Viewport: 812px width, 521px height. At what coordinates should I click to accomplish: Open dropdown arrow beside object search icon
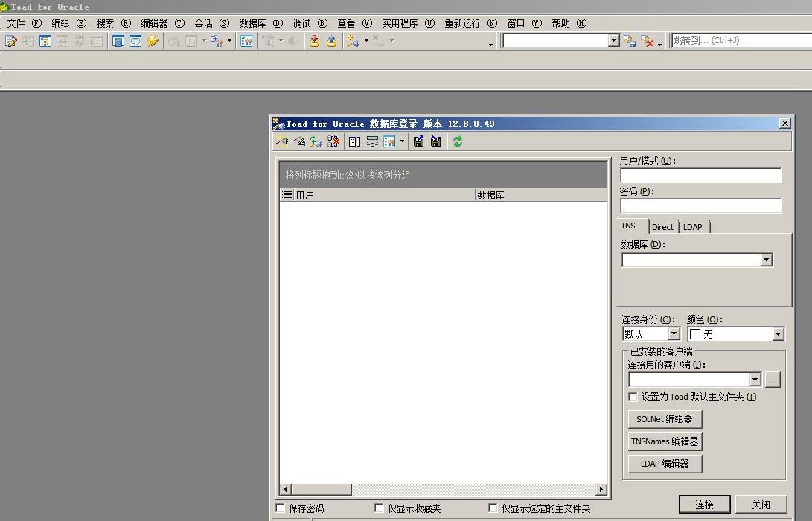(229, 41)
